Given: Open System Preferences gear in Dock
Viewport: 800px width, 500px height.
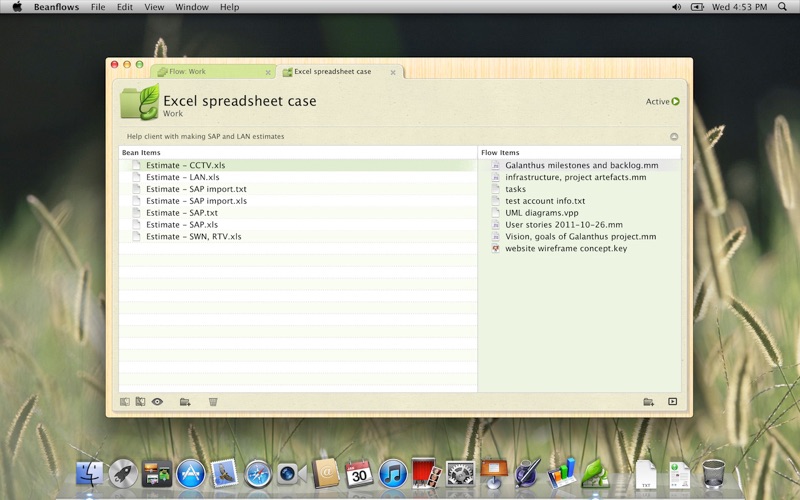Looking at the screenshot, I should point(460,474).
